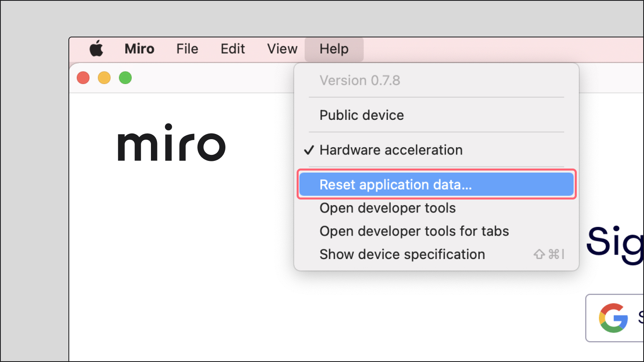Open the View menu
644x362 pixels.
[282, 49]
